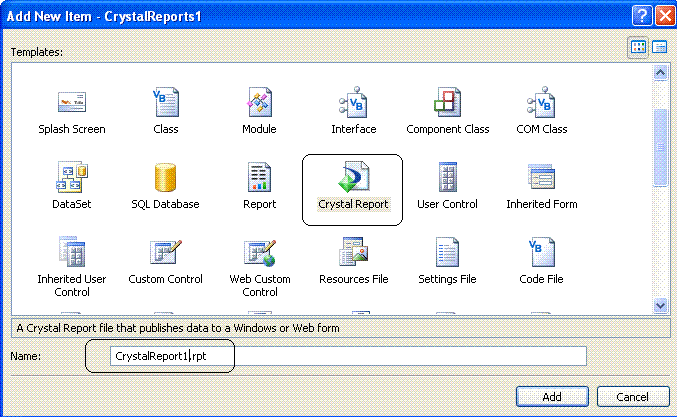This screenshot has width=677, height=417.
Task: Switch to large icons view
Action: (x=638, y=47)
